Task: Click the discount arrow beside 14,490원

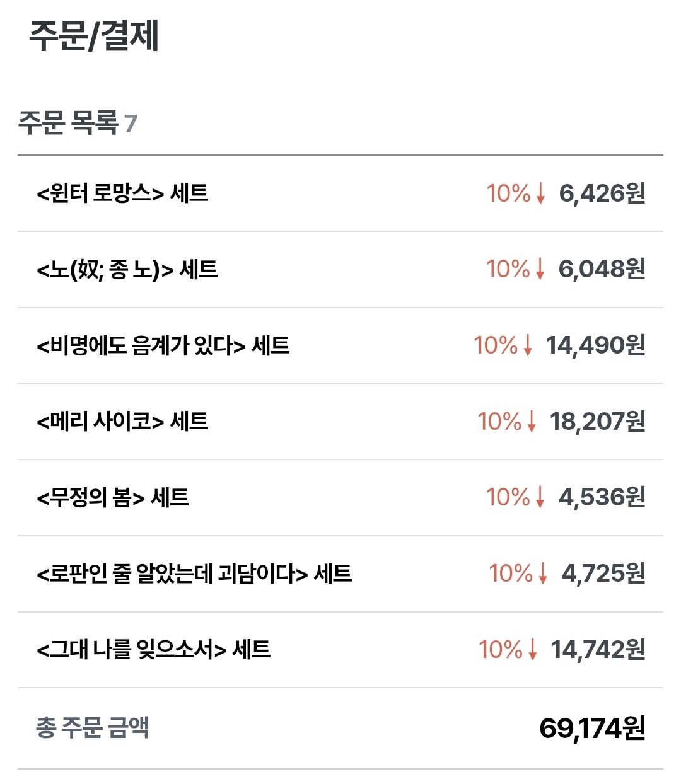Action: tap(528, 345)
